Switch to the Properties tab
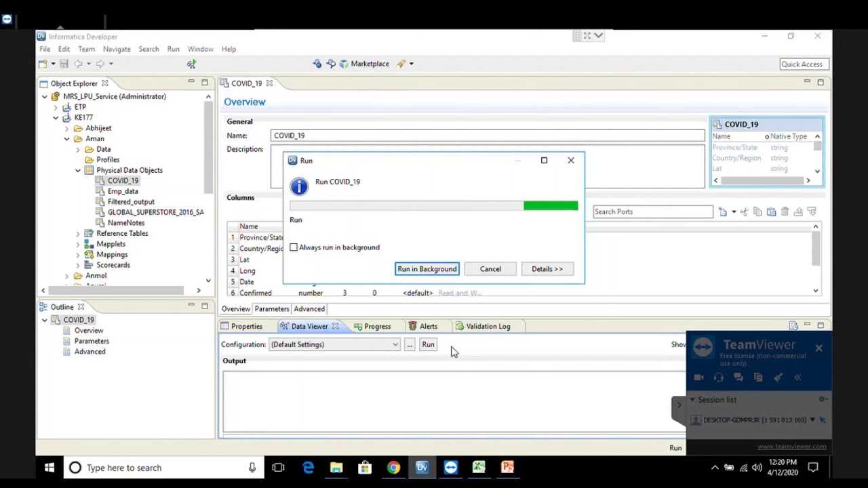Viewport: 868px width, 488px height. [x=241, y=326]
